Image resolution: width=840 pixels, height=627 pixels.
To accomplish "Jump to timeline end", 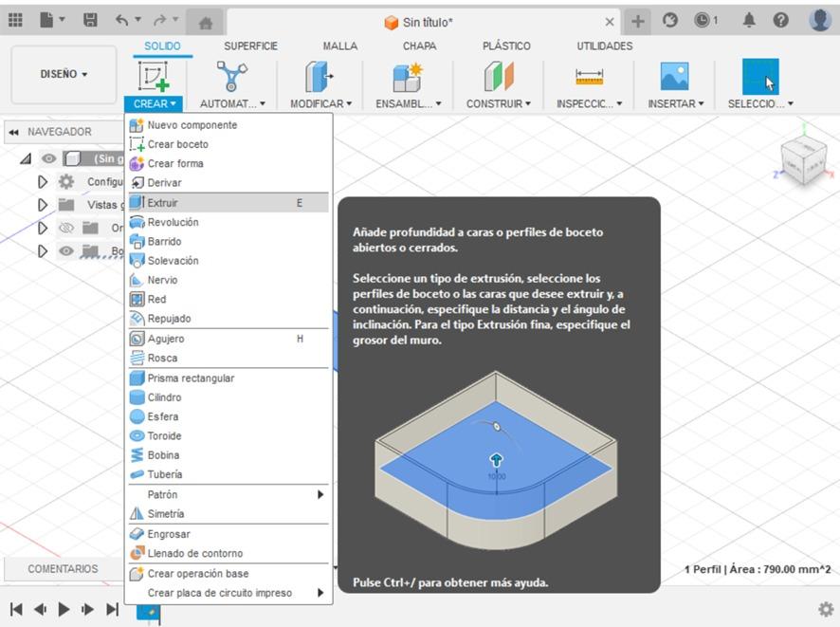I will pos(112,609).
